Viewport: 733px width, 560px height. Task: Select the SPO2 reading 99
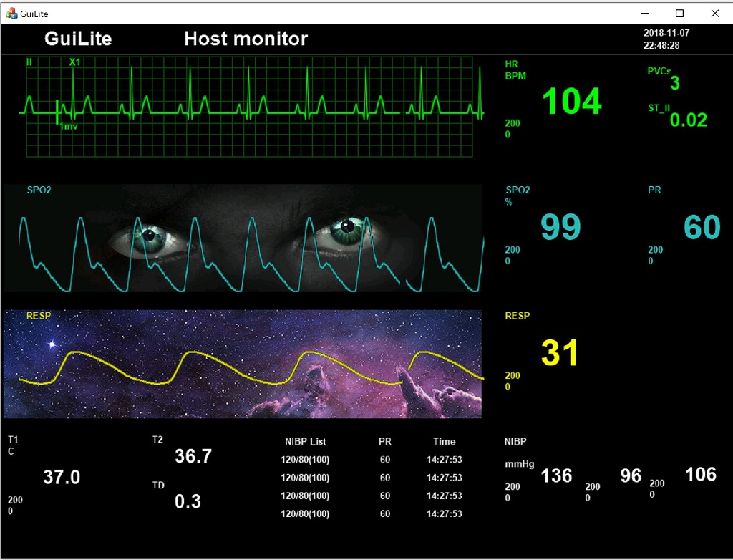click(560, 227)
